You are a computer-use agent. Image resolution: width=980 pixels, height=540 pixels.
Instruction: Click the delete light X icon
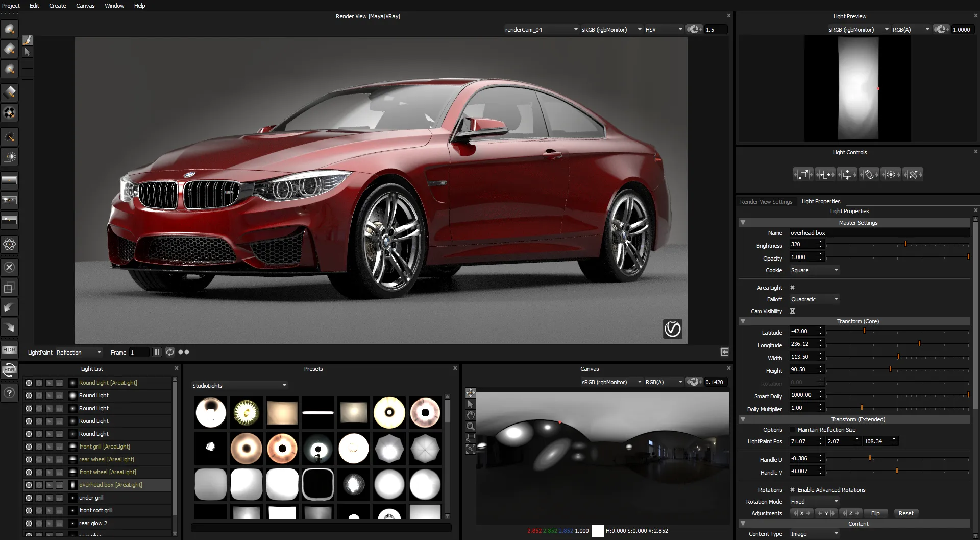(9, 267)
